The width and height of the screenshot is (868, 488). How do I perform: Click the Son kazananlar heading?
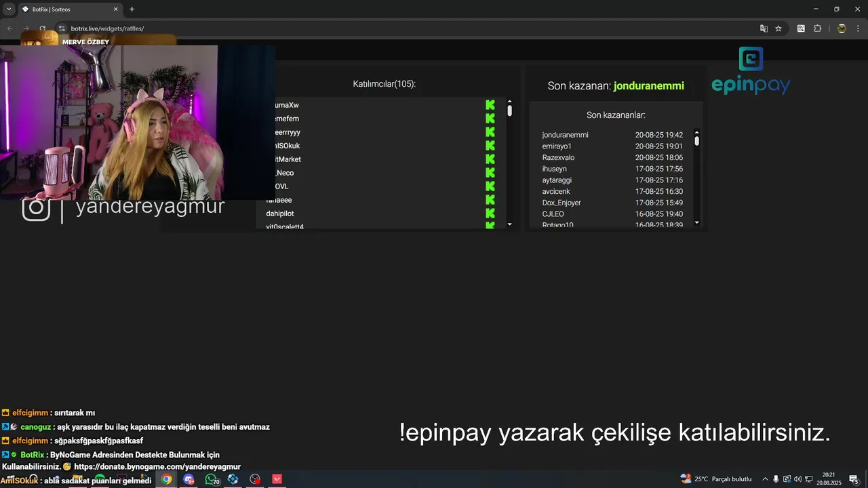[616, 115]
